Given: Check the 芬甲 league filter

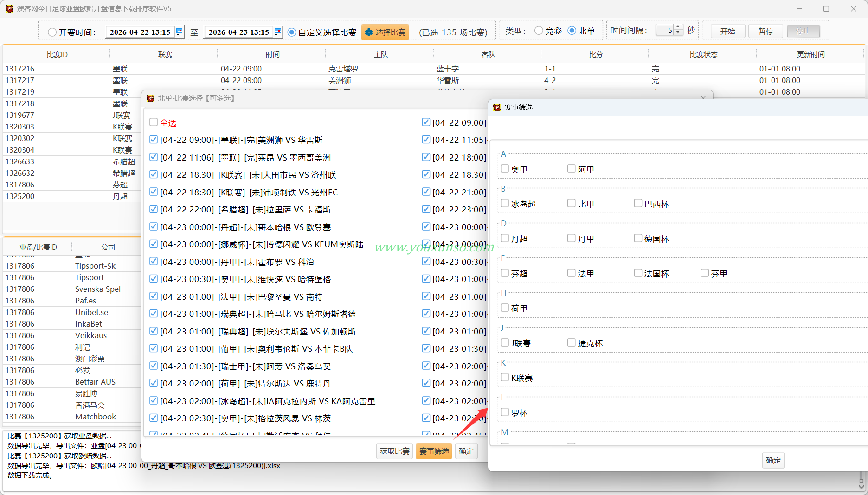Looking at the screenshot, I should [x=705, y=273].
